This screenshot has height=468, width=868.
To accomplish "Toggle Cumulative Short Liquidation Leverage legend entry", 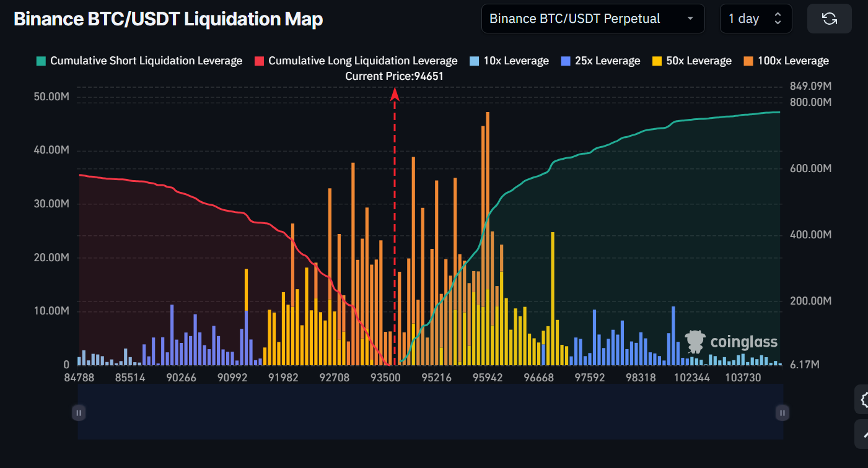I will pos(139,61).
